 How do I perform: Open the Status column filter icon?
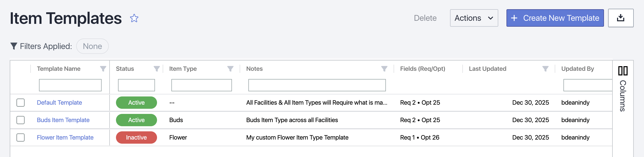[157, 69]
